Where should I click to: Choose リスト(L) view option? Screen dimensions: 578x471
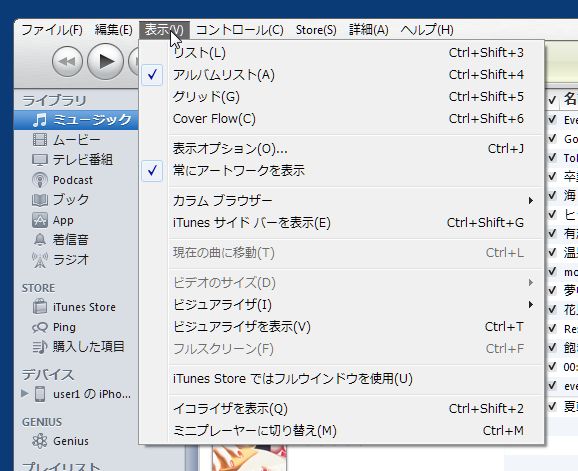[x=341, y=53]
